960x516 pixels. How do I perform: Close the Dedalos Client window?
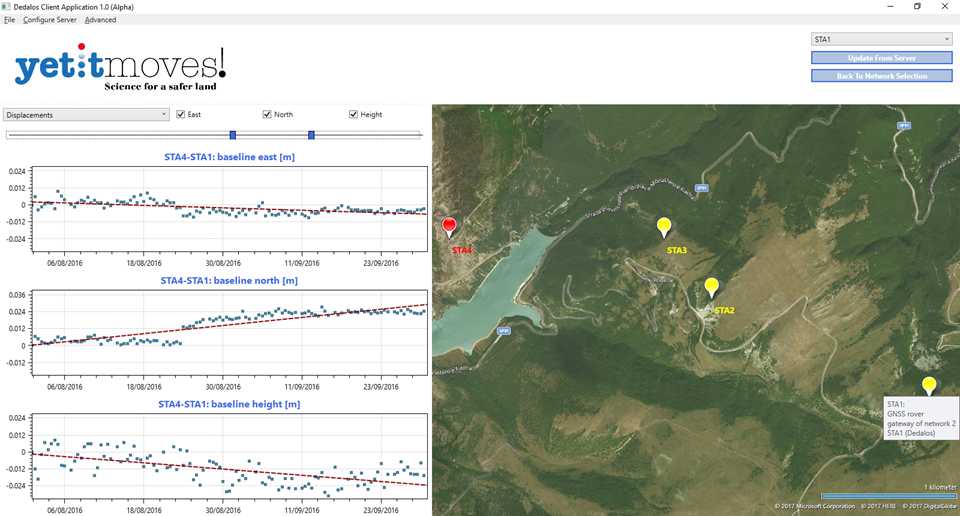945,7
